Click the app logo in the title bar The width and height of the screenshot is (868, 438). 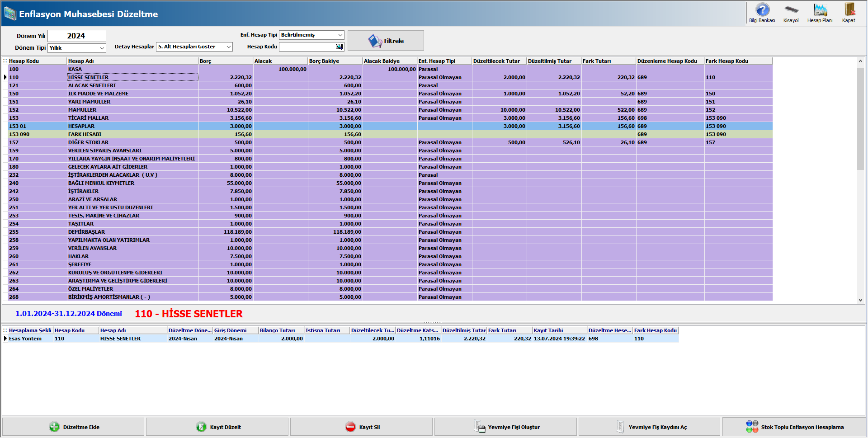10,14
